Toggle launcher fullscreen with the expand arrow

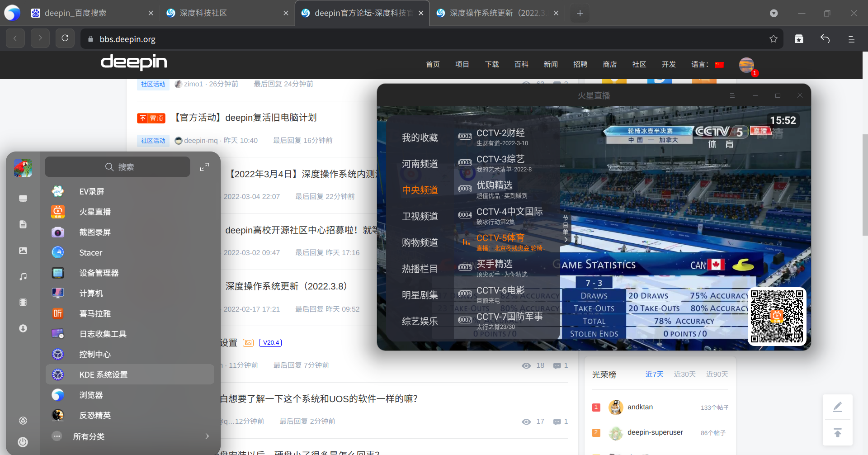pyautogui.click(x=204, y=166)
